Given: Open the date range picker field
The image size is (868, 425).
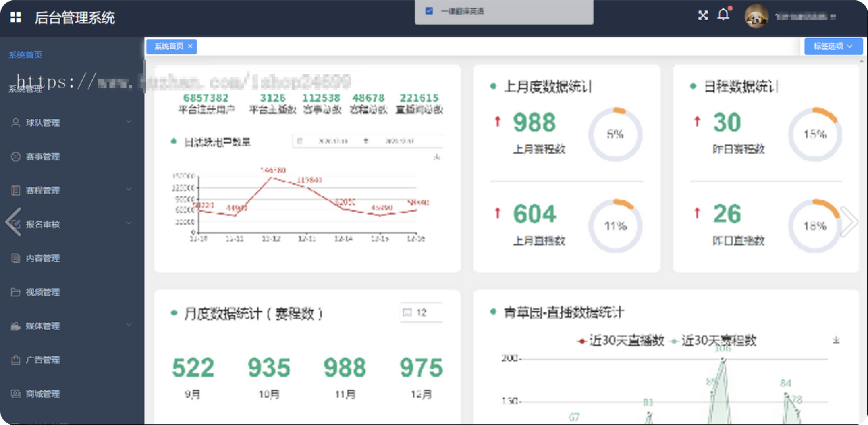Looking at the screenshot, I should tap(368, 141).
